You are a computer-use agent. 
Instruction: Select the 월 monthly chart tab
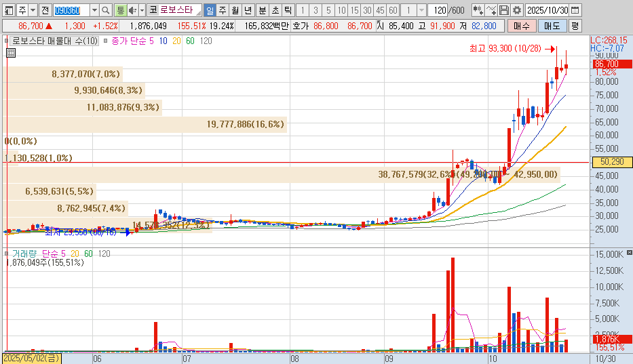pos(235,10)
